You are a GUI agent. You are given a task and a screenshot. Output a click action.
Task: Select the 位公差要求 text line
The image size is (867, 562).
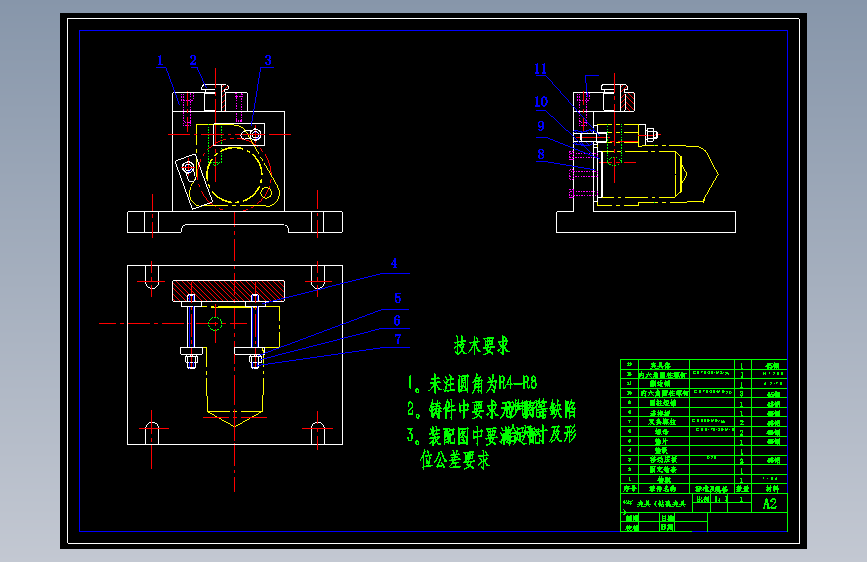pyautogui.click(x=455, y=460)
